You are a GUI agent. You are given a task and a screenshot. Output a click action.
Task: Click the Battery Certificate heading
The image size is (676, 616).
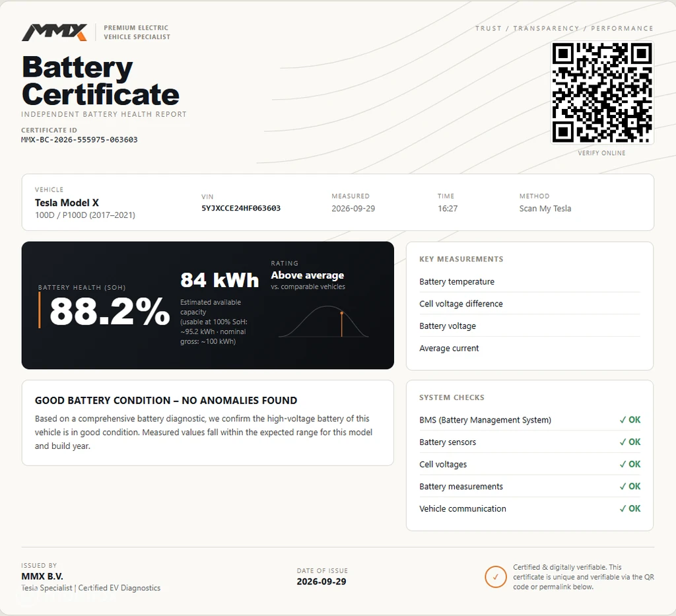point(100,81)
